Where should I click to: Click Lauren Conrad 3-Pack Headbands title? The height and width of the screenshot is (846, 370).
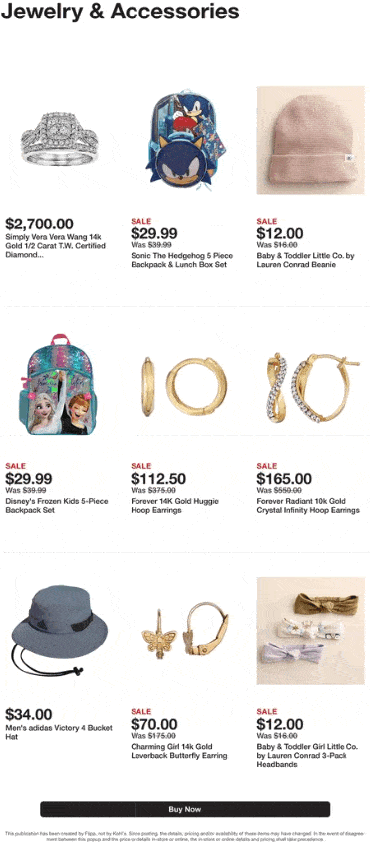(x=307, y=755)
